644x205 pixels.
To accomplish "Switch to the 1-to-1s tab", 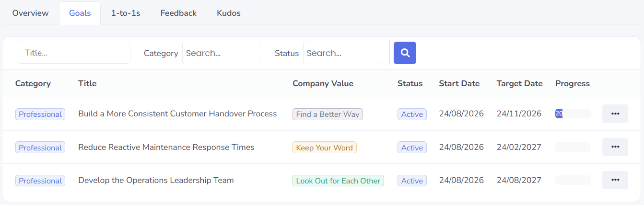I will point(126,13).
